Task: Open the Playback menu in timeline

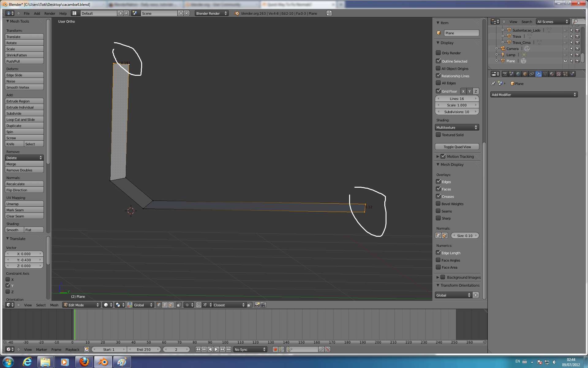Action: tap(72, 350)
